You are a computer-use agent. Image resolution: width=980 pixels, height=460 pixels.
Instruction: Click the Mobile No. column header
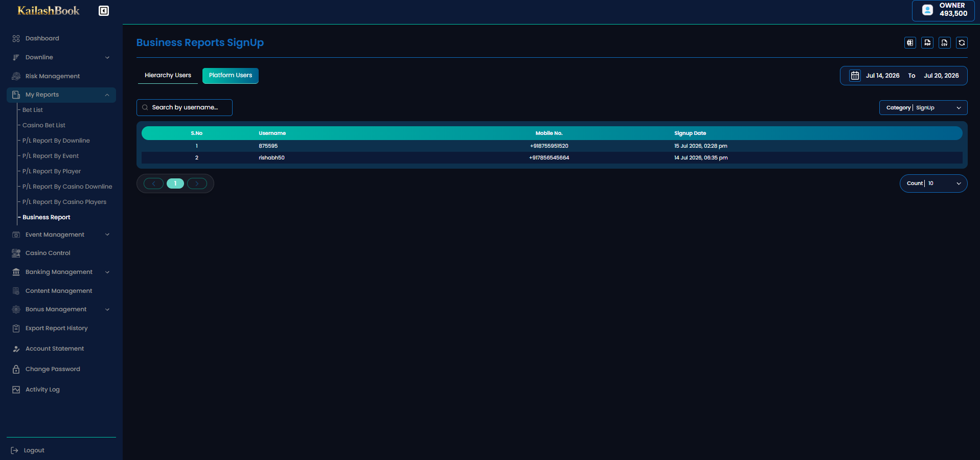(549, 133)
